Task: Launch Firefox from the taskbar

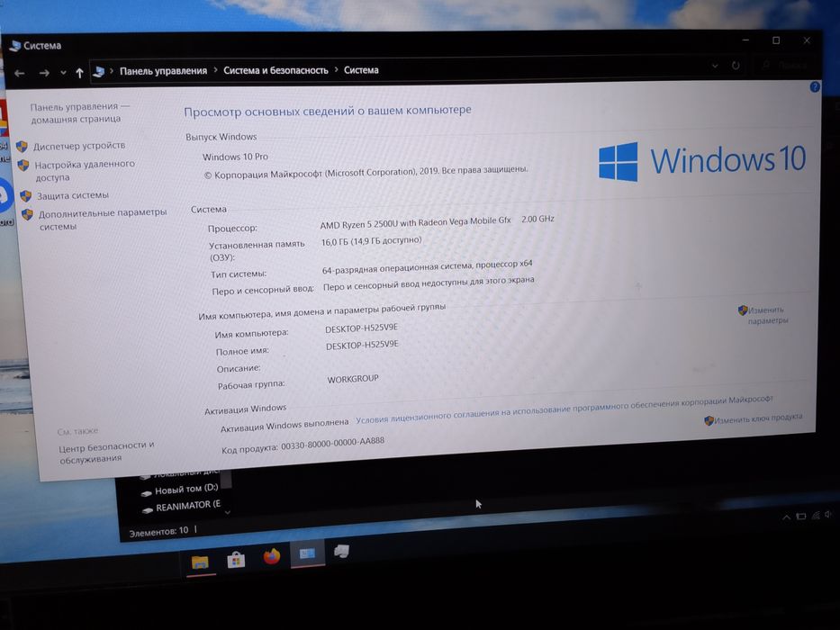Action: click(x=272, y=556)
